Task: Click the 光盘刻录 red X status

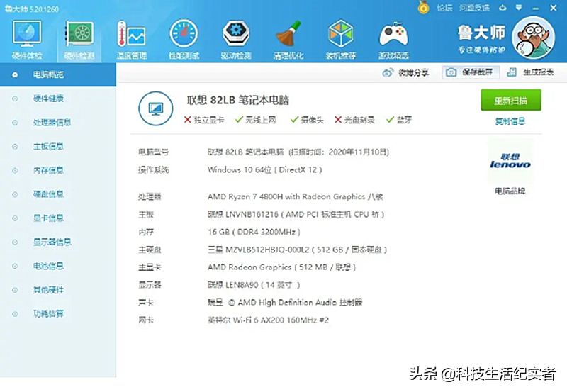Action: click(354, 120)
